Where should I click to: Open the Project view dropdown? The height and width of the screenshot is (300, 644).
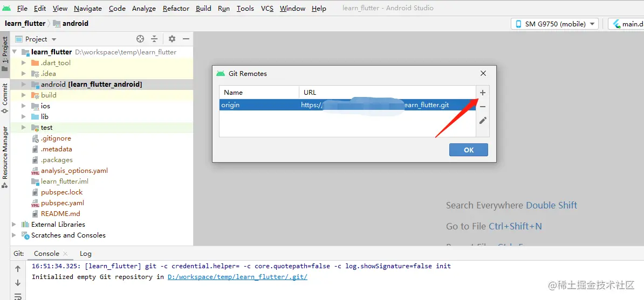point(36,39)
